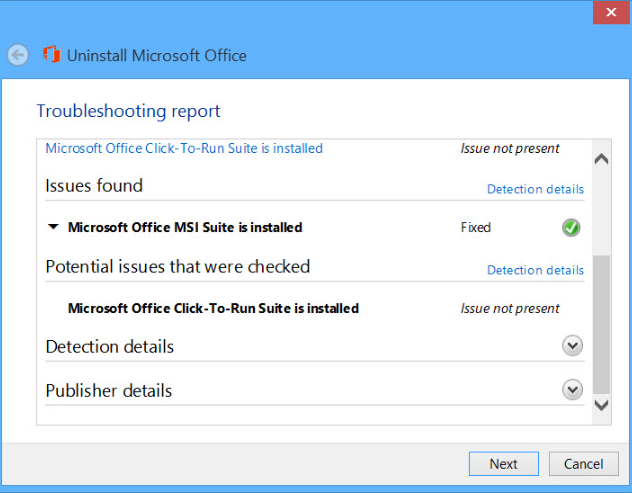The height and width of the screenshot is (493, 632).
Task: Collapse the Microsoft Office MSI Suite item
Action: [x=53, y=227]
